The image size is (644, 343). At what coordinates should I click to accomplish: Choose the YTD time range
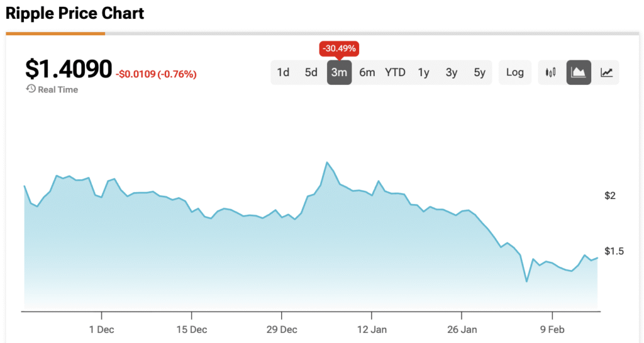pos(395,72)
